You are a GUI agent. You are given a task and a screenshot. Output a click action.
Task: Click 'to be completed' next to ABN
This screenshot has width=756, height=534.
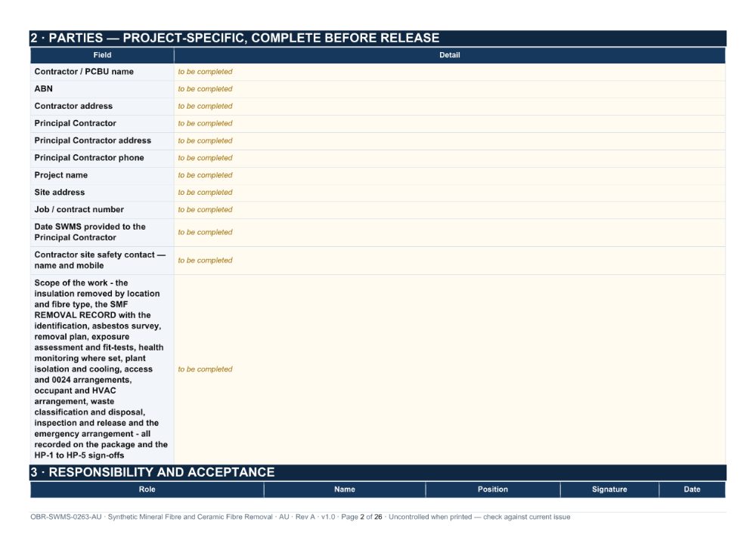pos(205,89)
